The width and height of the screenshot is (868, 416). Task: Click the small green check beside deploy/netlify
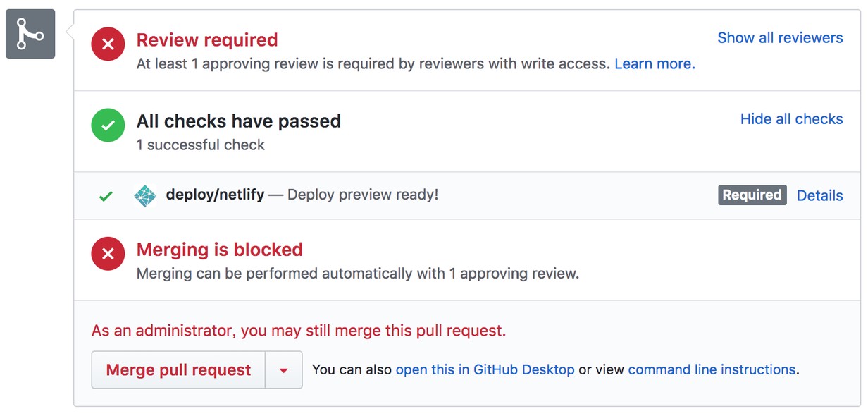pos(106,196)
